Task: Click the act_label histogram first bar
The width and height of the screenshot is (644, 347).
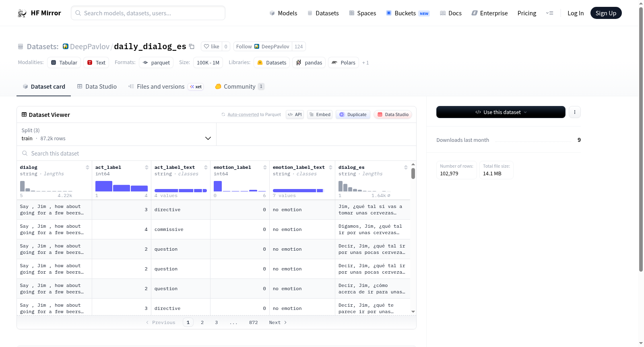Action: [x=104, y=186]
